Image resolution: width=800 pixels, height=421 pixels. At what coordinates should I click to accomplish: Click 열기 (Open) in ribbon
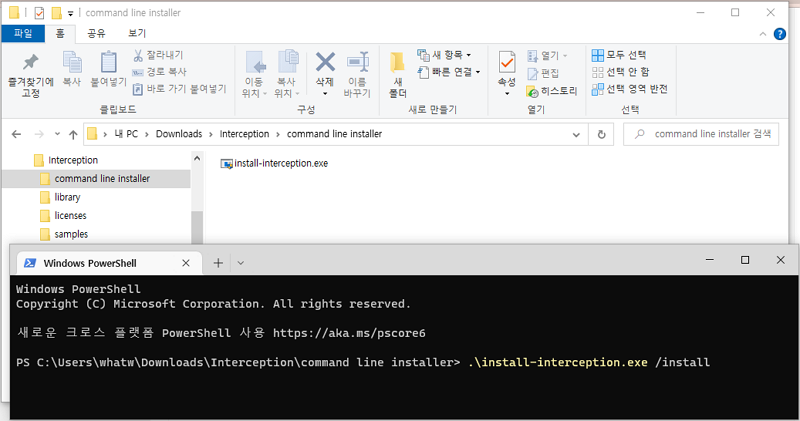click(x=547, y=55)
